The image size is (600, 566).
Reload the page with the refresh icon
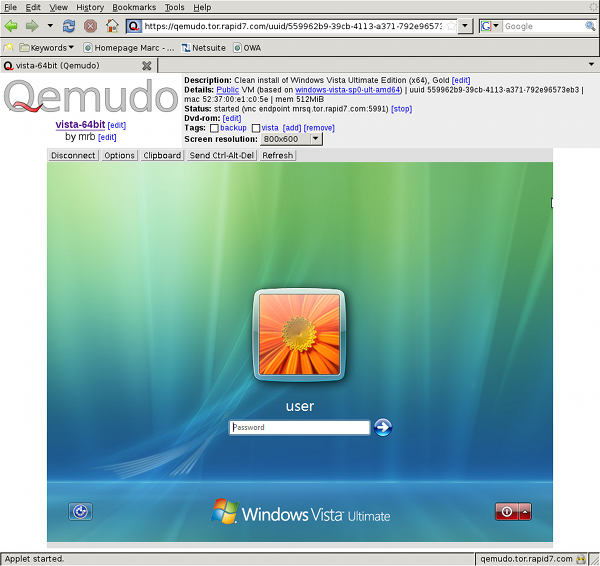[69, 26]
